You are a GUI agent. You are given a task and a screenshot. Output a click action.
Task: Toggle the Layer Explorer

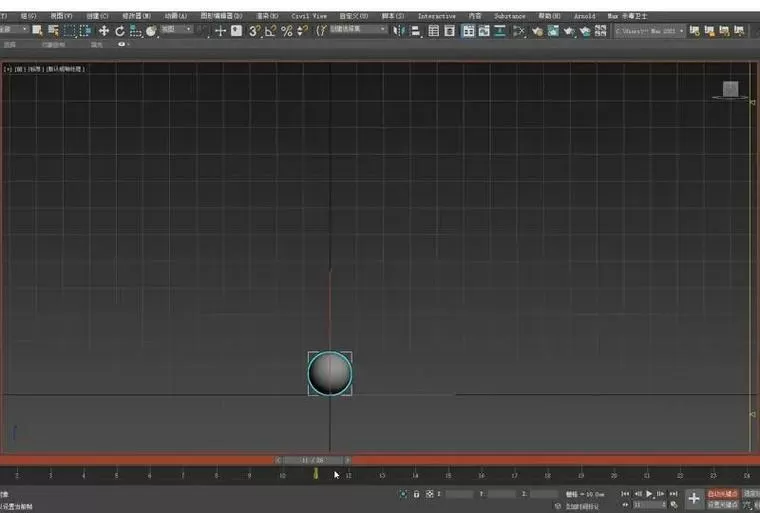click(450, 31)
